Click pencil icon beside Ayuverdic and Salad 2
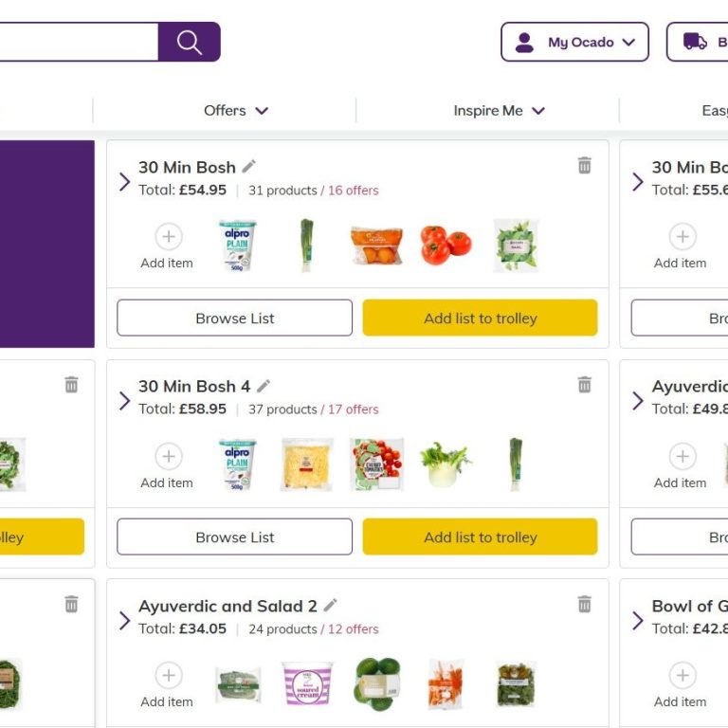This screenshot has width=728, height=728. (x=331, y=605)
